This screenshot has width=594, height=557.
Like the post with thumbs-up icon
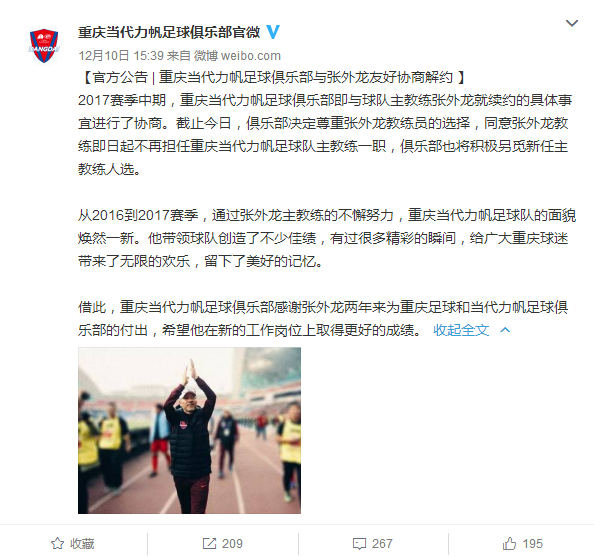pyautogui.click(x=509, y=543)
